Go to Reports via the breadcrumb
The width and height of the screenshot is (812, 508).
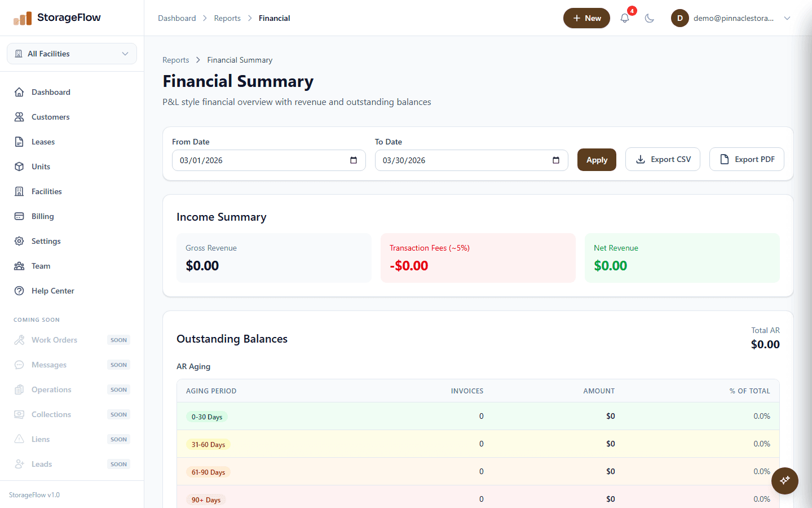click(227, 18)
